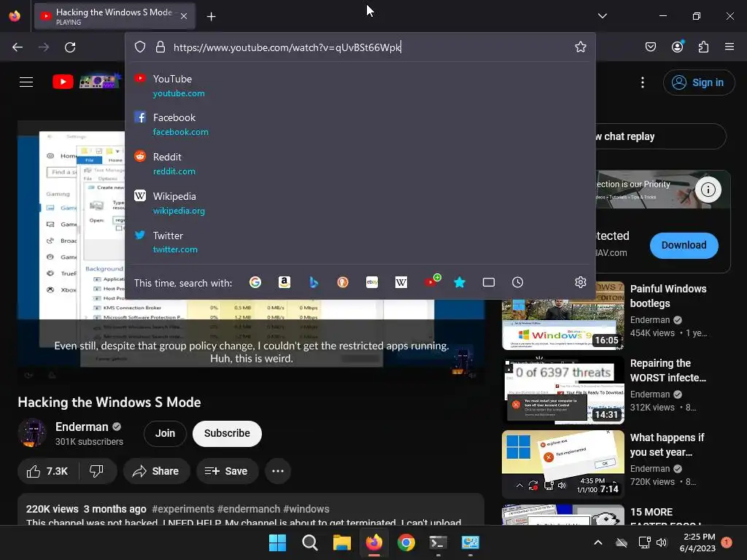Select the Twitter suggestion
The height and width of the screenshot is (560, 747).
click(360, 242)
